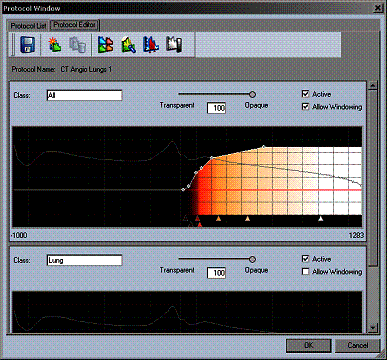Click the grayed-out copy/delete icon

coord(77,45)
